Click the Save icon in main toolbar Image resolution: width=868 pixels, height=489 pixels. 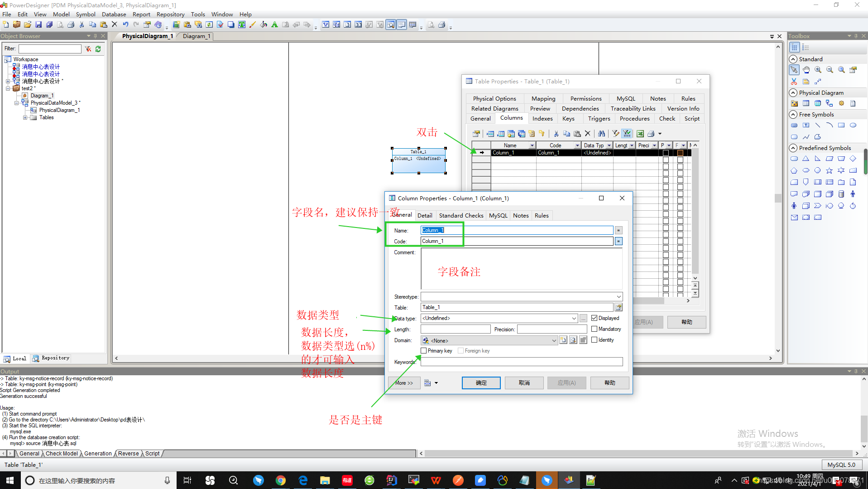38,24
